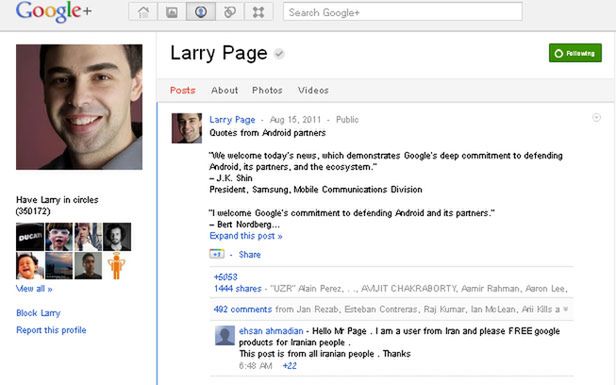The height and width of the screenshot is (385, 616).
Task: Open the sunset landscape circle member thumbnail
Action: pos(59,266)
